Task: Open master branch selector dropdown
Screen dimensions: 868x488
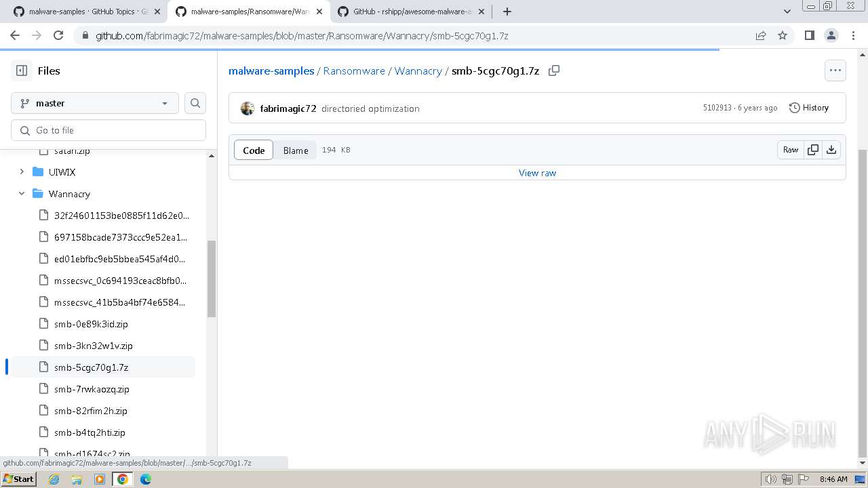Action: (95, 103)
